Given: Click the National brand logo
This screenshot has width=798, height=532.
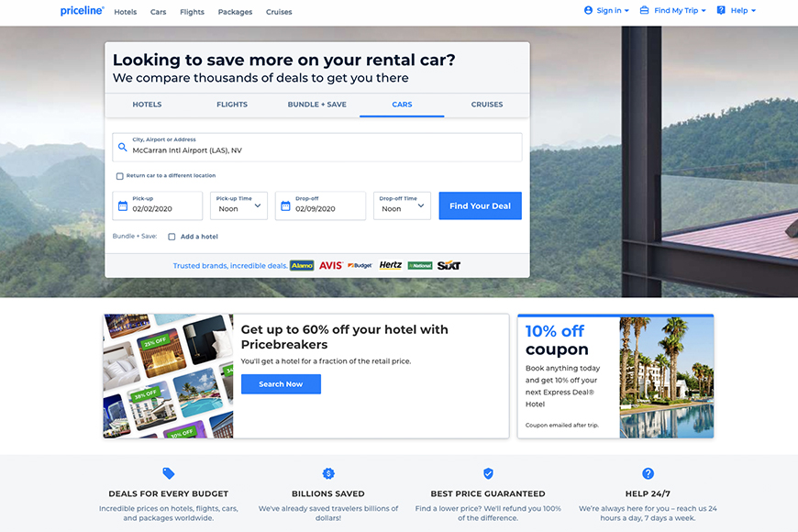Looking at the screenshot, I should [x=420, y=265].
